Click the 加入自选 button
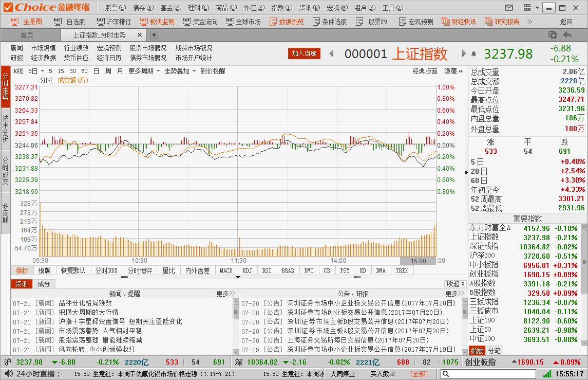 pyautogui.click(x=304, y=53)
